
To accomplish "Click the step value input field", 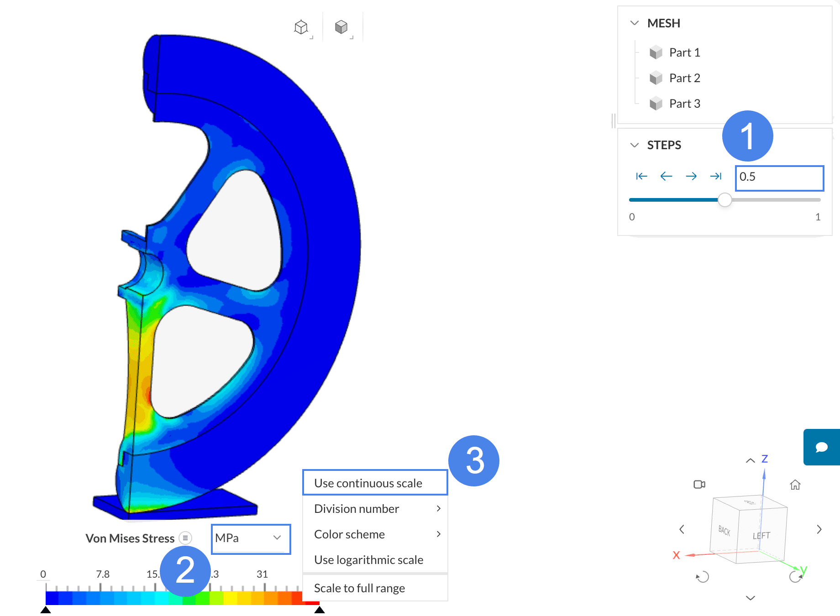I will [x=779, y=177].
